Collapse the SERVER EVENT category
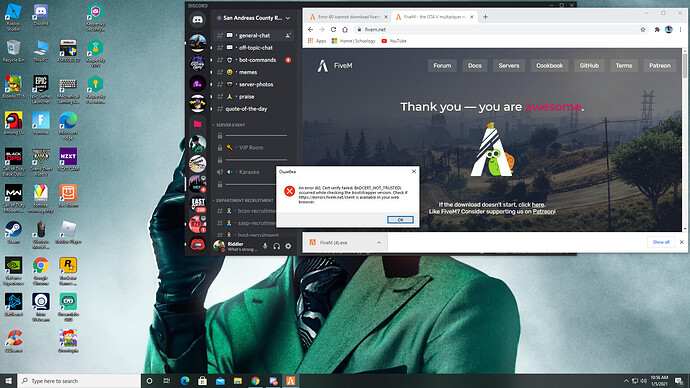Screen dimensions: 690x388 tap(229, 125)
